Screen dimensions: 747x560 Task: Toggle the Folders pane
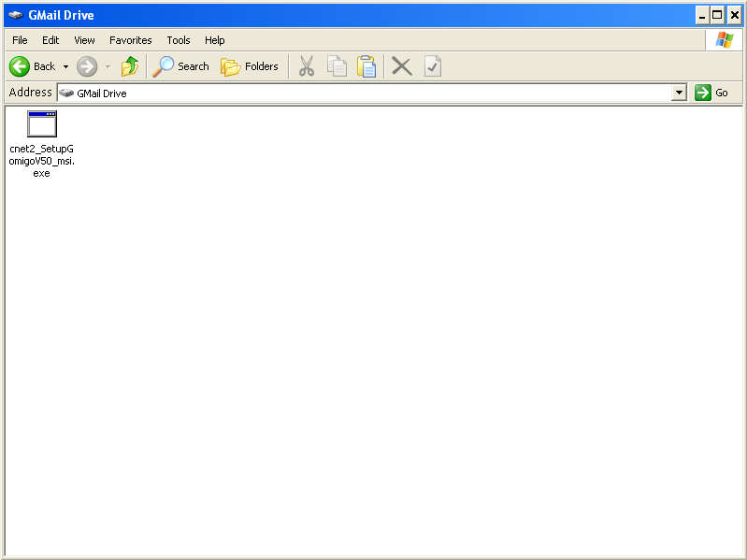click(x=250, y=66)
